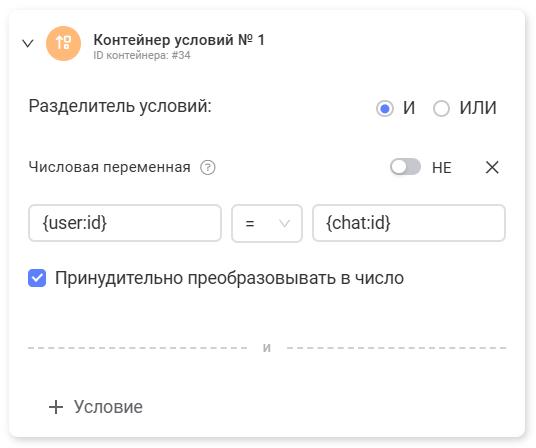This screenshot has height=448, width=536.
Task: Collapse the condition container with the chevron
Action: coord(28,43)
